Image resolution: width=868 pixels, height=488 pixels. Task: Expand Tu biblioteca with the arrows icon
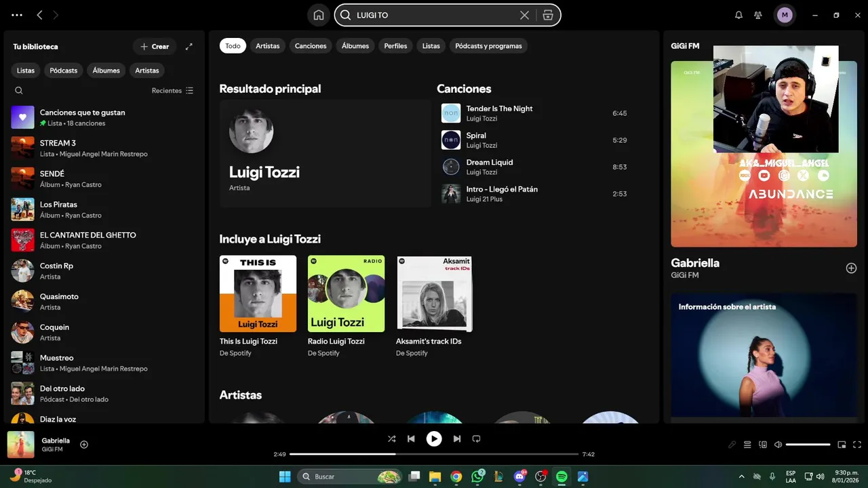(189, 47)
